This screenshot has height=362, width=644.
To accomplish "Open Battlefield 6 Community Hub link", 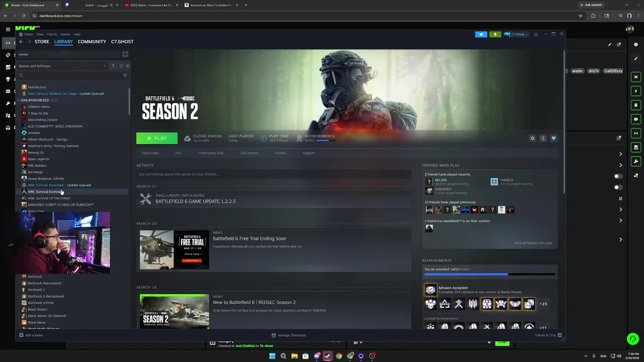I will [x=211, y=153].
